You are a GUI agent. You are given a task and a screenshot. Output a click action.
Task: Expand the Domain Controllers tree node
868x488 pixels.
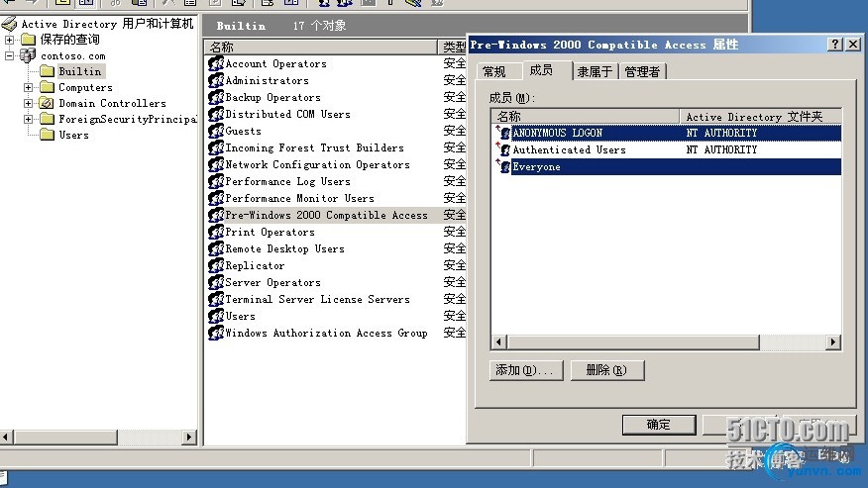tap(28, 103)
